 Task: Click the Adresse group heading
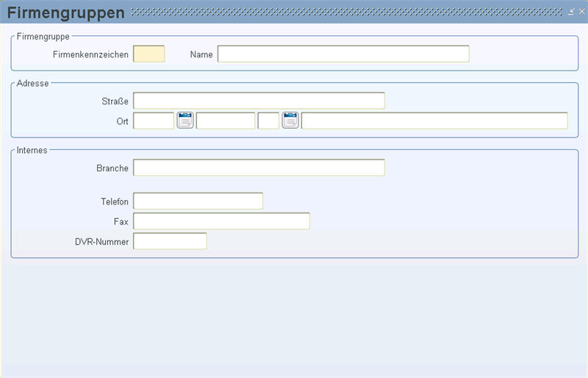(x=32, y=83)
